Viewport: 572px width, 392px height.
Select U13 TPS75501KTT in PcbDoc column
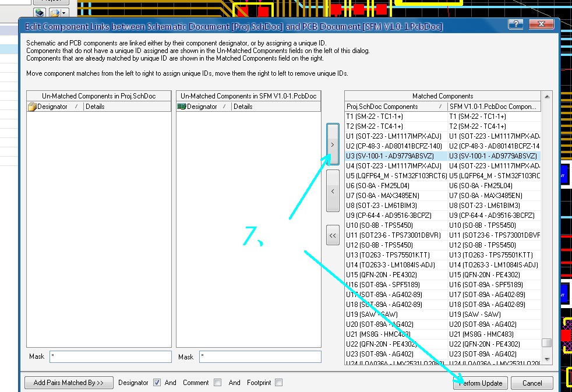point(495,255)
